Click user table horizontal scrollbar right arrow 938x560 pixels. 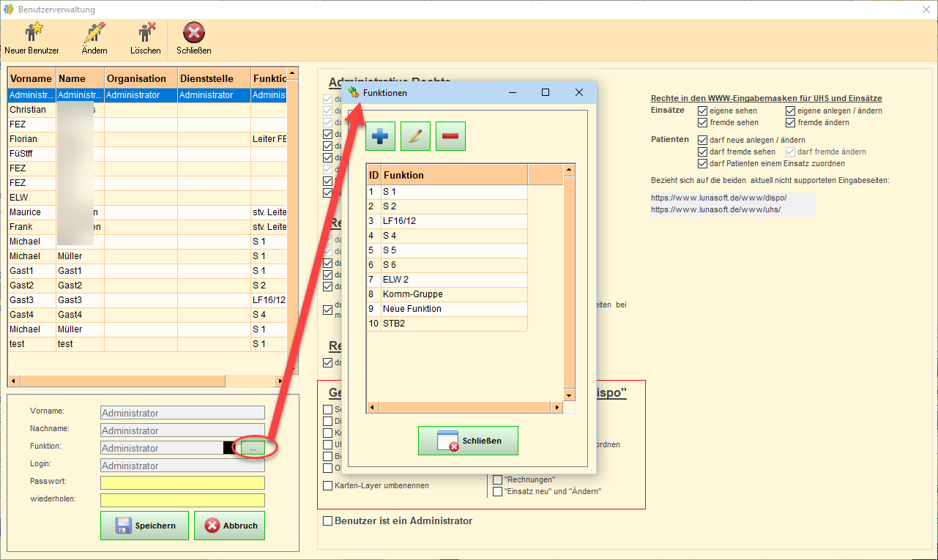click(x=280, y=381)
